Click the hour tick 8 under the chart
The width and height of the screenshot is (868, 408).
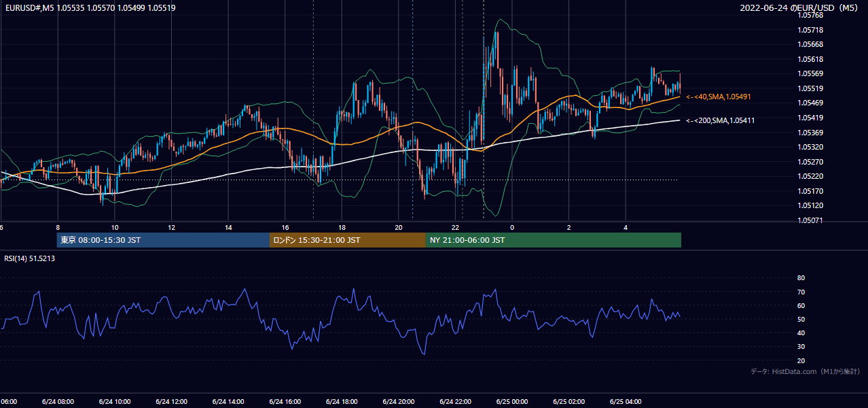(x=58, y=227)
